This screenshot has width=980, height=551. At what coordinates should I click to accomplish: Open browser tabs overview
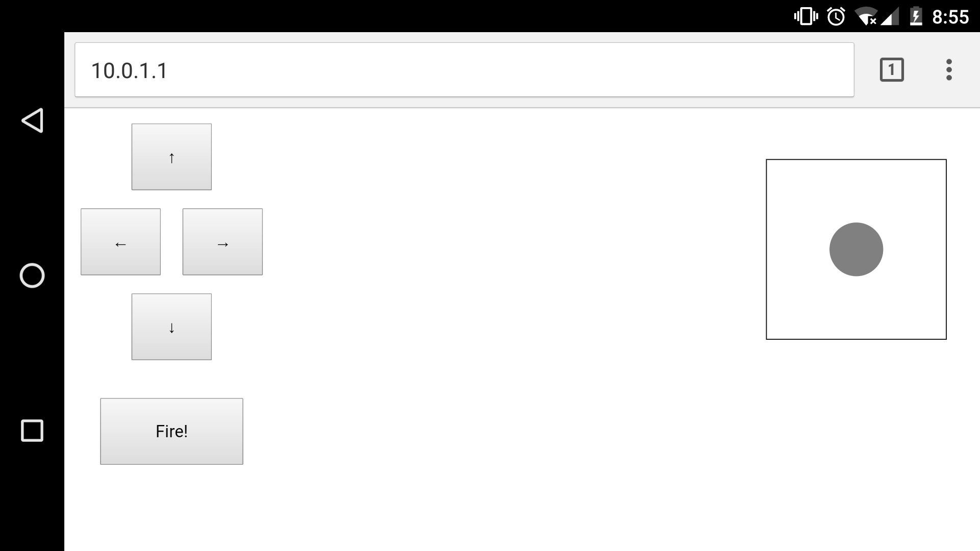tap(892, 69)
